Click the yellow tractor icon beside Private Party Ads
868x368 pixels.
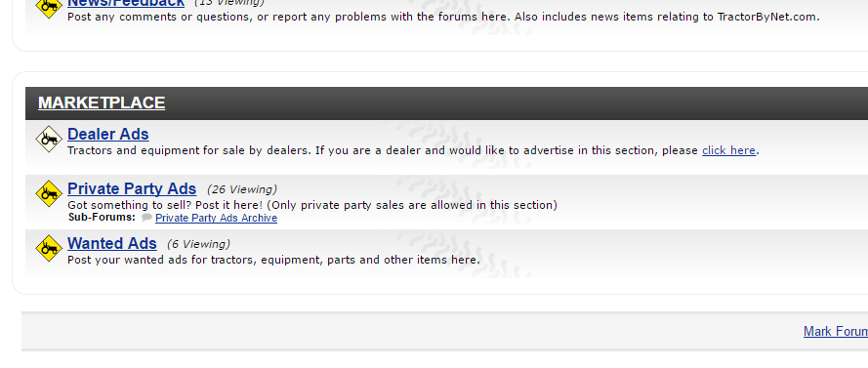(49, 193)
